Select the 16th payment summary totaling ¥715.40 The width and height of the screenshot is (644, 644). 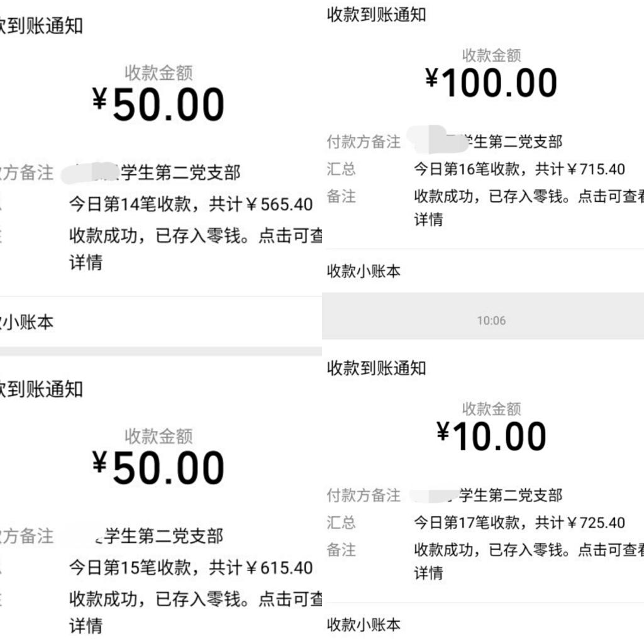click(x=519, y=169)
